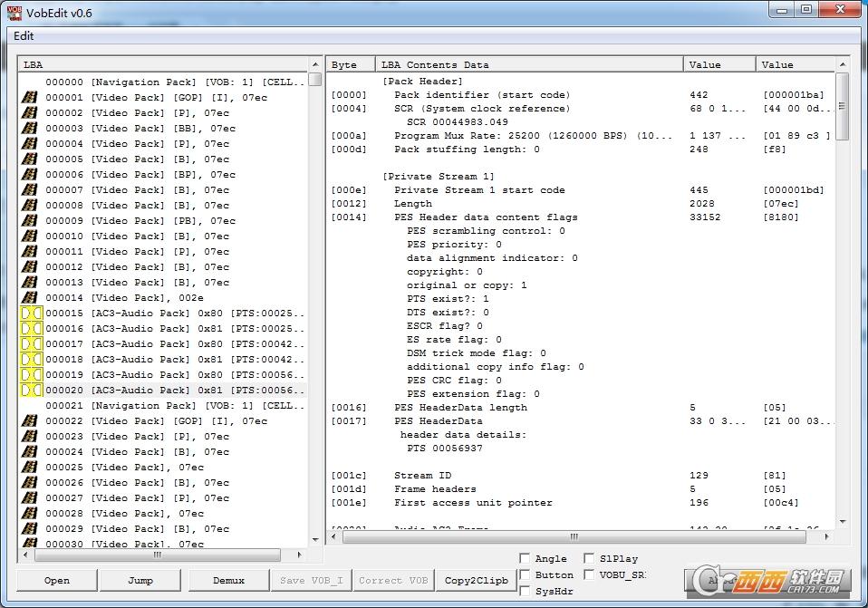Click the video pack icon for LBA 000003

29,129
